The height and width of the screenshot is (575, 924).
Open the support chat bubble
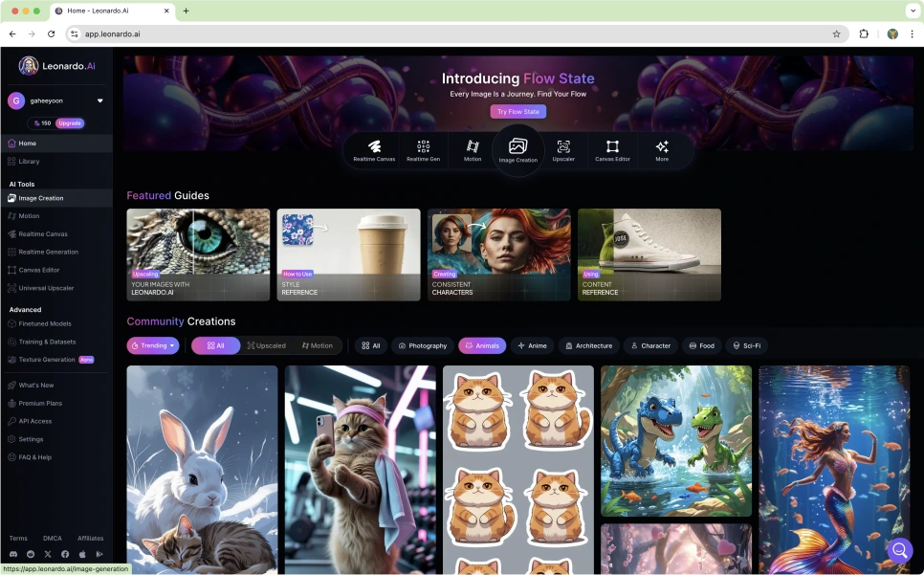tap(900, 550)
